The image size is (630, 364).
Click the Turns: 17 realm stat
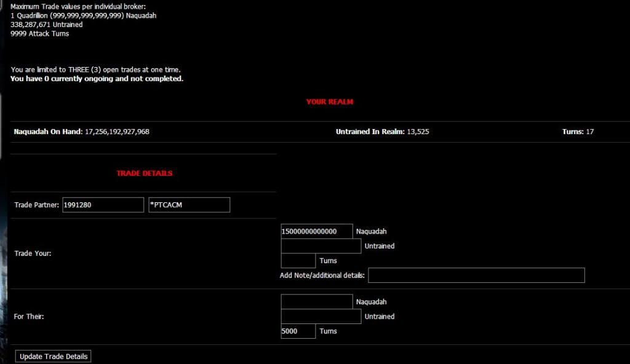(578, 132)
